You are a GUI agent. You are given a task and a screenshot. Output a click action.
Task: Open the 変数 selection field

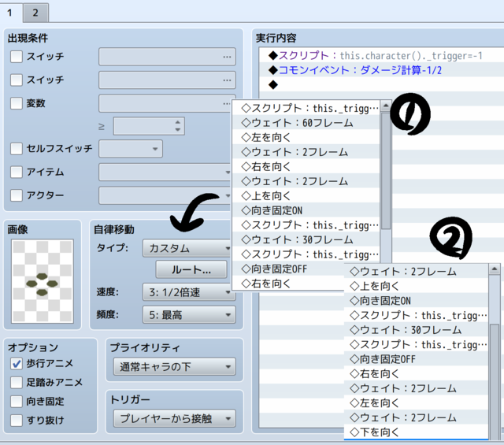click(x=165, y=103)
